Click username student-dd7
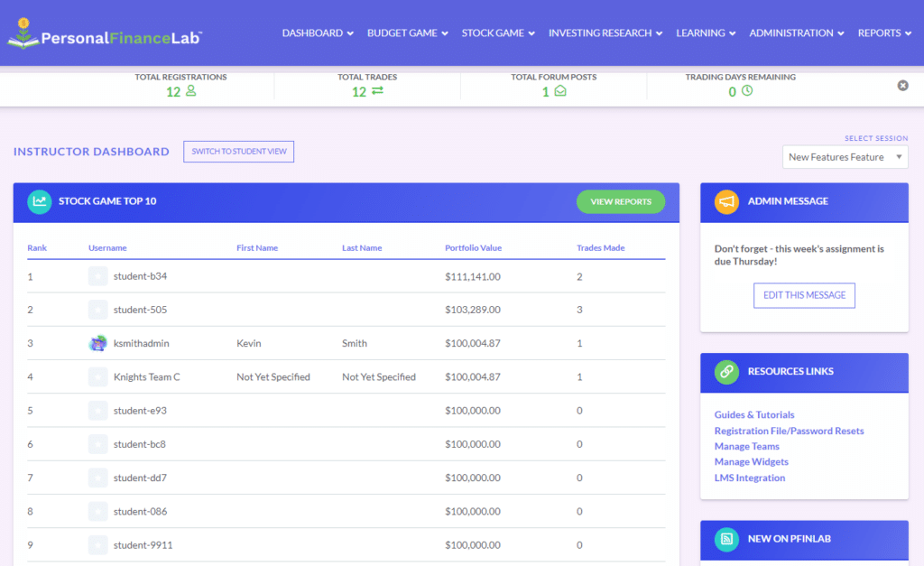The height and width of the screenshot is (566, 924). click(140, 478)
